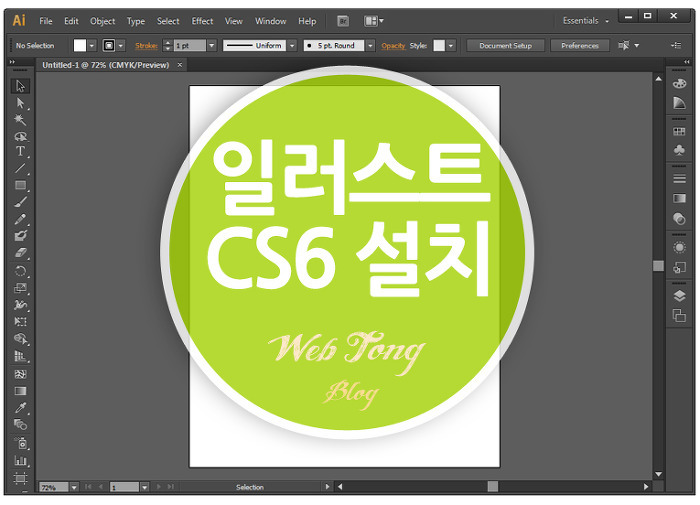This screenshot has height=505, width=700.
Task: Open the Object menu
Action: pos(102,21)
